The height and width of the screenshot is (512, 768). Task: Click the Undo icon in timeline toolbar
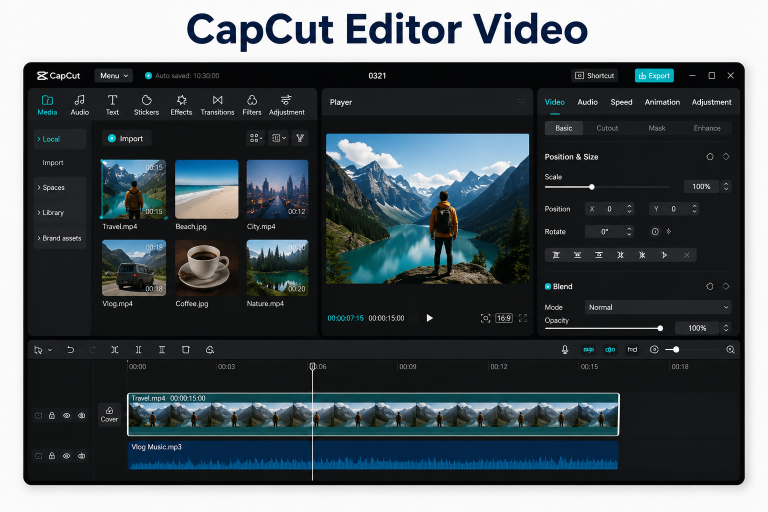[x=71, y=349]
